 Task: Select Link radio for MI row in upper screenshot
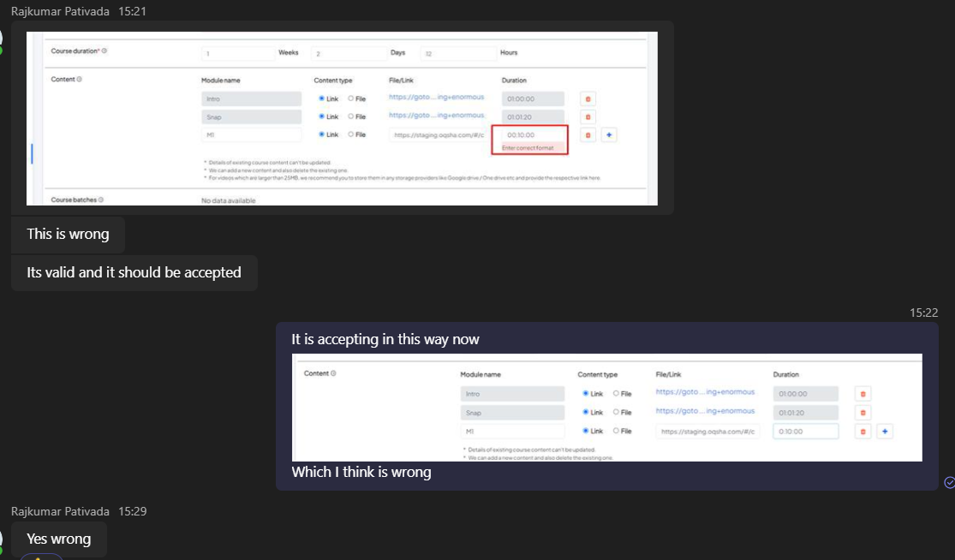[321, 134]
